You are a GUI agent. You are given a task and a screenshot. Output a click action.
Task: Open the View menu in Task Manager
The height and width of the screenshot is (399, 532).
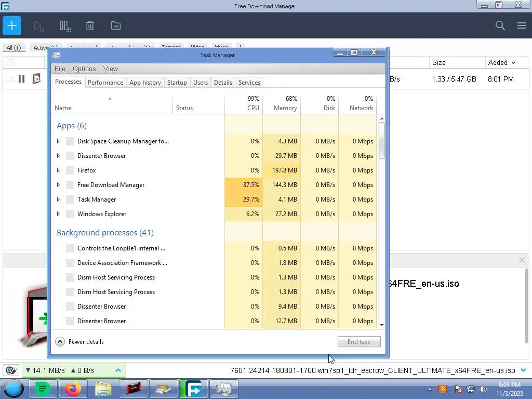pyautogui.click(x=111, y=69)
